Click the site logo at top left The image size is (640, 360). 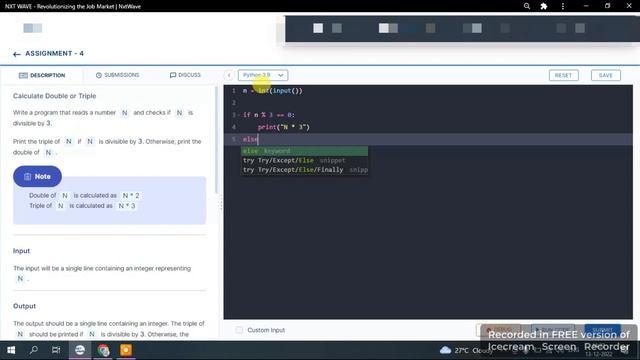pyautogui.click(x=33, y=28)
